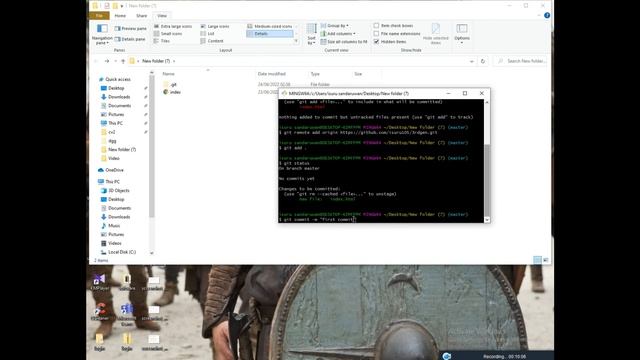
Task: Click New folder (7) in address breadcrumb
Action: click(x=156, y=61)
